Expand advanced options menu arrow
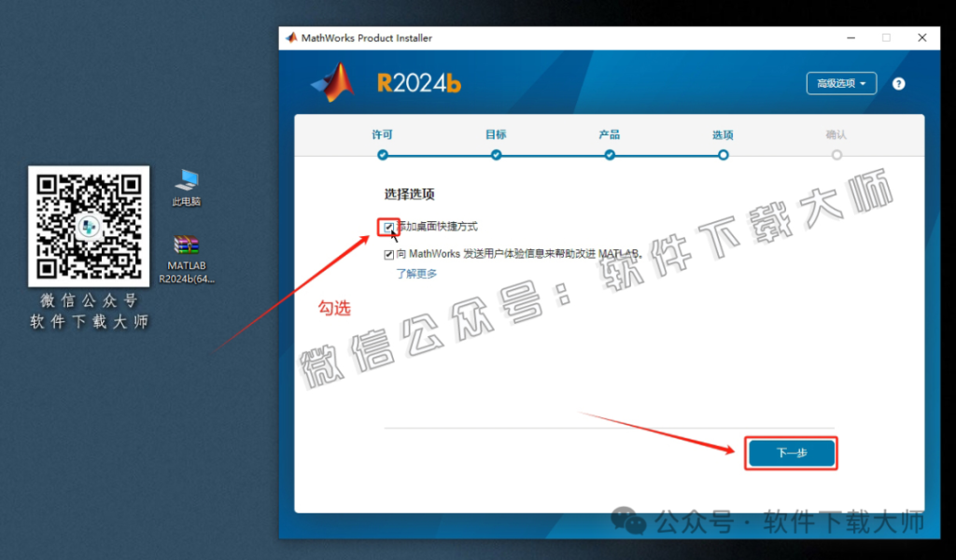This screenshot has width=956, height=560. tap(864, 83)
